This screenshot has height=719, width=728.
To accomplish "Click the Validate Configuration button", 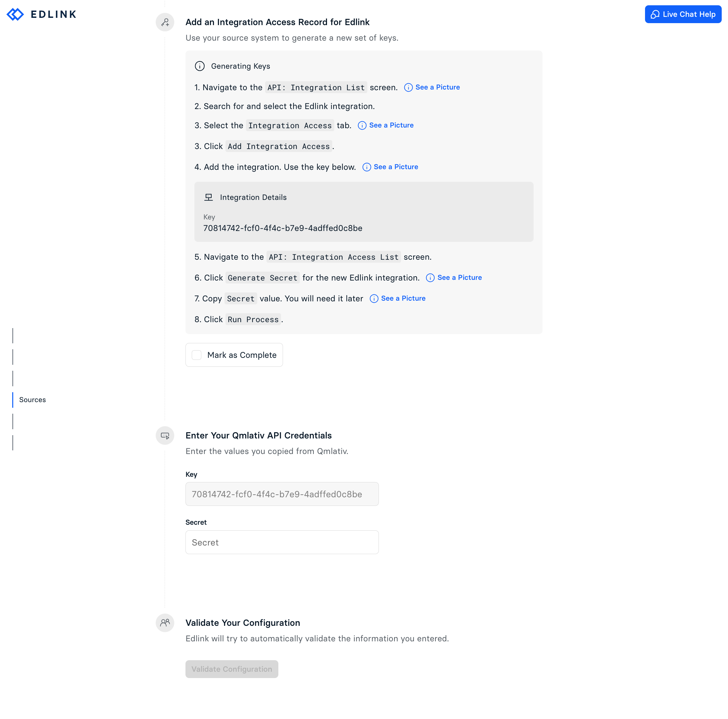I will pyautogui.click(x=232, y=669).
